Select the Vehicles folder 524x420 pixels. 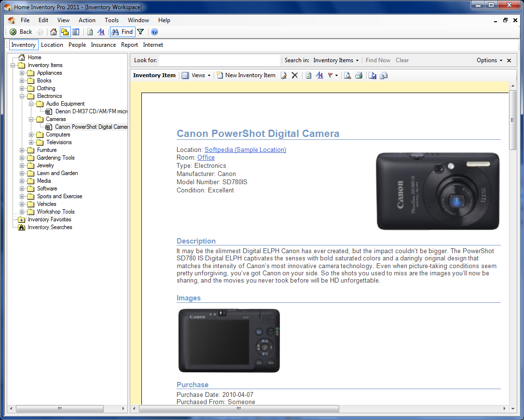pos(46,204)
